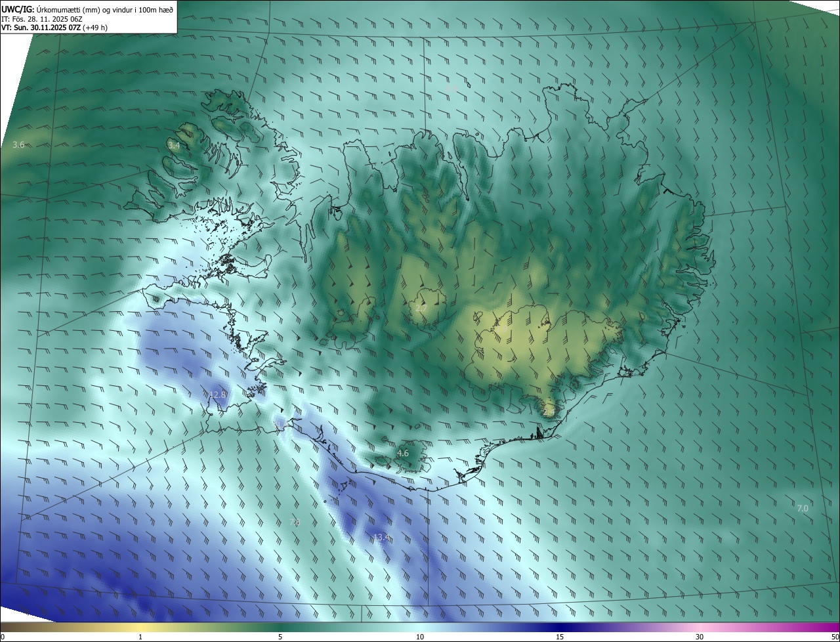Click the legend tick label 30
This screenshot has height=642, width=840.
[700, 637]
